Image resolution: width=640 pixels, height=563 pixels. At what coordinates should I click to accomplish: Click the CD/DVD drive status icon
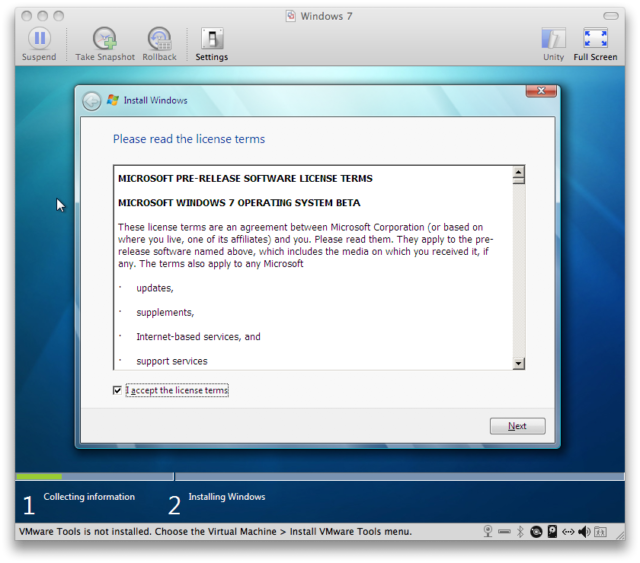[x=536, y=531]
